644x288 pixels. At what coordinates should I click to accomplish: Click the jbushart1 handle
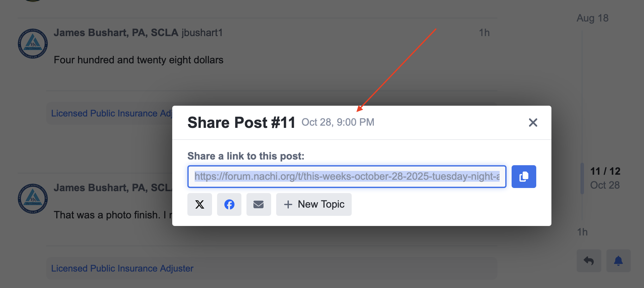point(202,33)
